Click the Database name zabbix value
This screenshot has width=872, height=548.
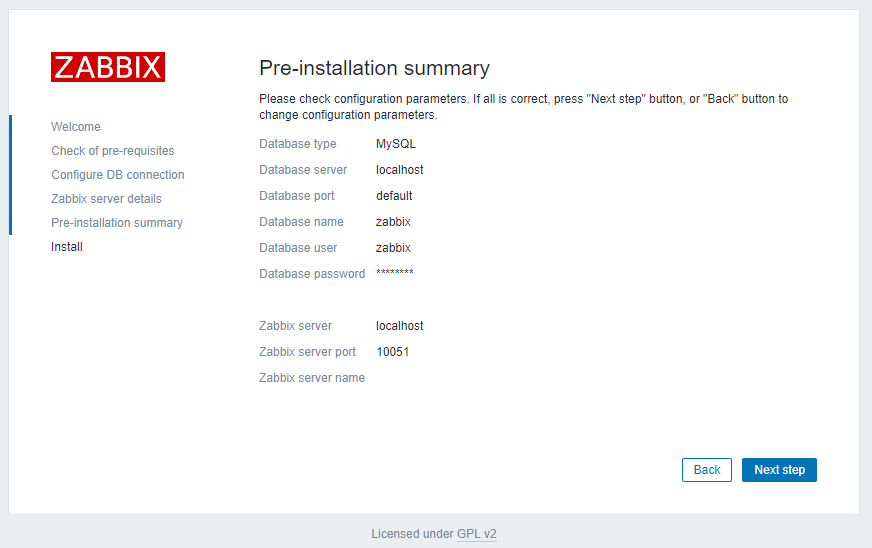tap(393, 222)
